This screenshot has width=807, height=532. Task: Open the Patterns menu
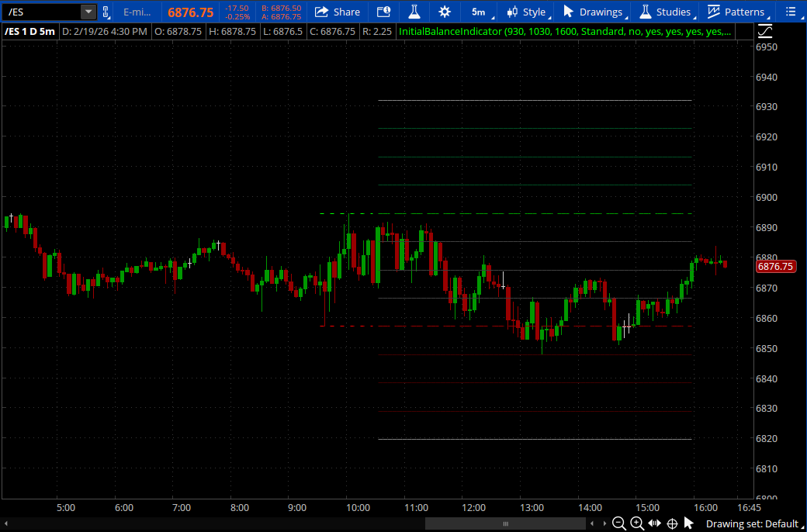click(x=736, y=12)
